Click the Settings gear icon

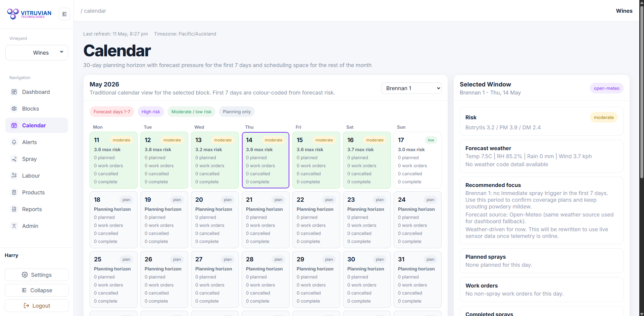click(x=25, y=275)
